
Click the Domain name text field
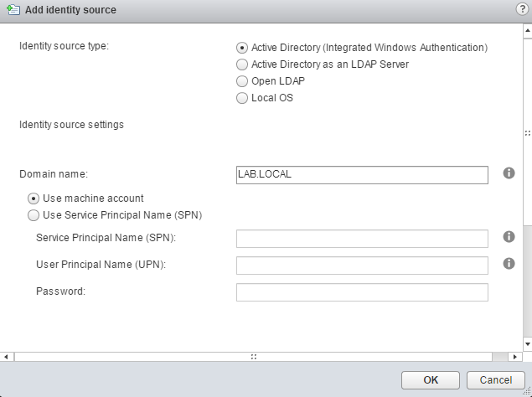click(362, 174)
